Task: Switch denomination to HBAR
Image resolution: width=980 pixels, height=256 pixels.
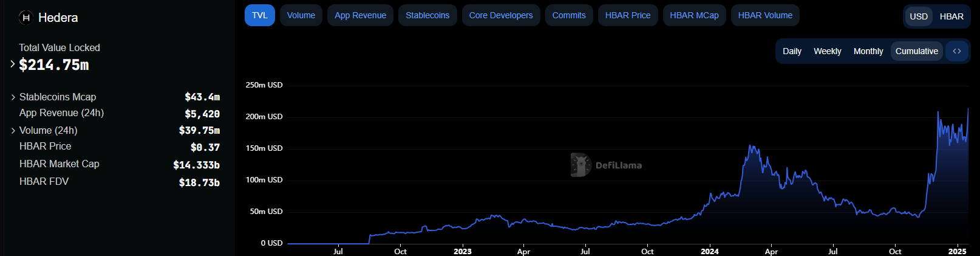Action: click(x=951, y=16)
